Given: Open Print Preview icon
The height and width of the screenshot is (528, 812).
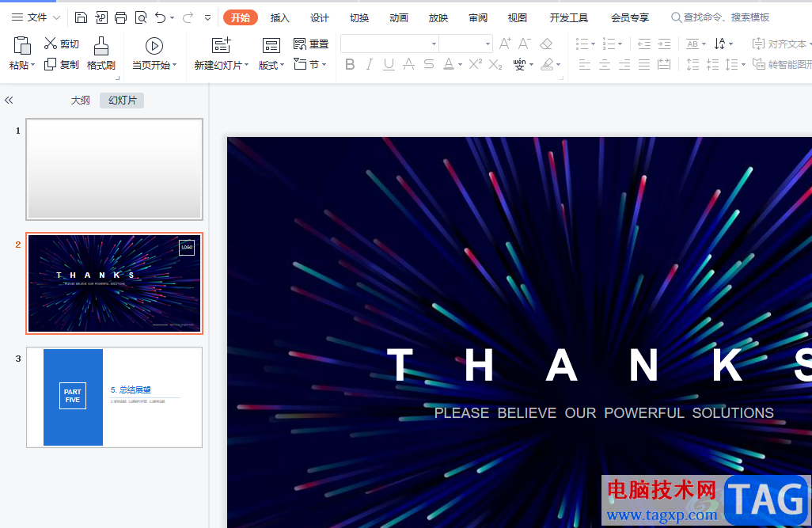Looking at the screenshot, I should (x=141, y=17).
